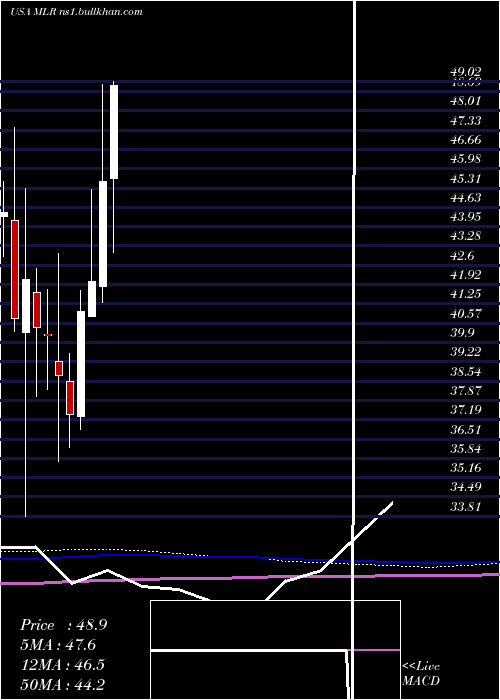This screenshot has height=700, width=500.
Task: Click the tallest white candlestick near 49
Action: point(114,132)
